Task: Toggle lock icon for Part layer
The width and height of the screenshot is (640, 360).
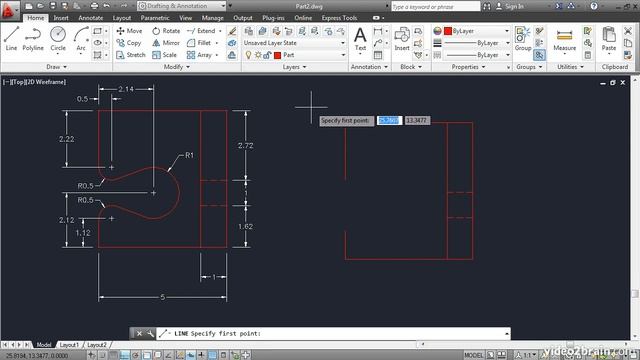Action: [x=267, y=55]
